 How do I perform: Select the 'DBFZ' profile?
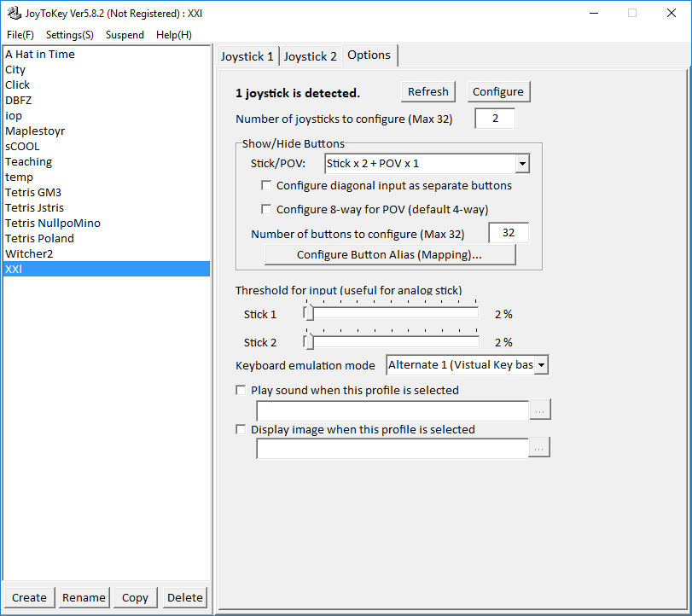click(107, 100)
